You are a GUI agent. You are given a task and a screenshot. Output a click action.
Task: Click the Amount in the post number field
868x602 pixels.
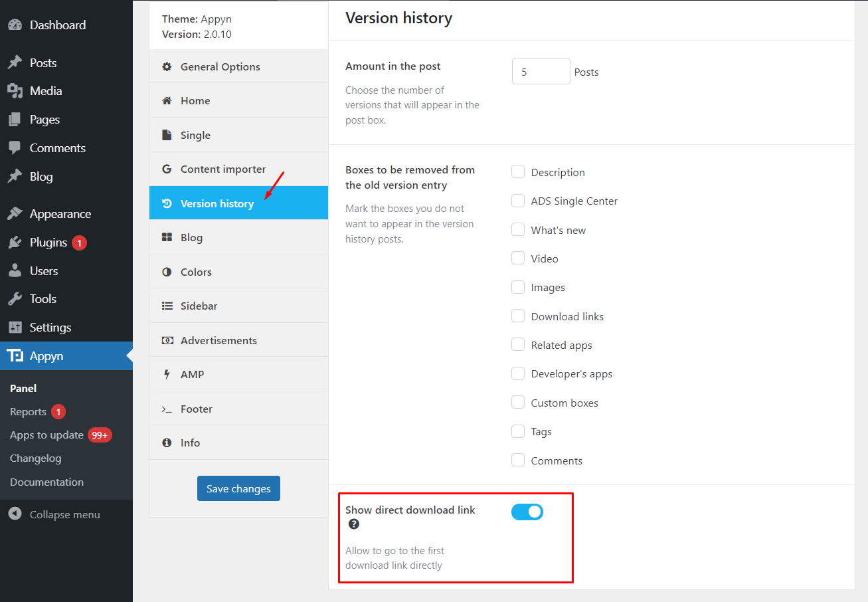click(541, 71)
